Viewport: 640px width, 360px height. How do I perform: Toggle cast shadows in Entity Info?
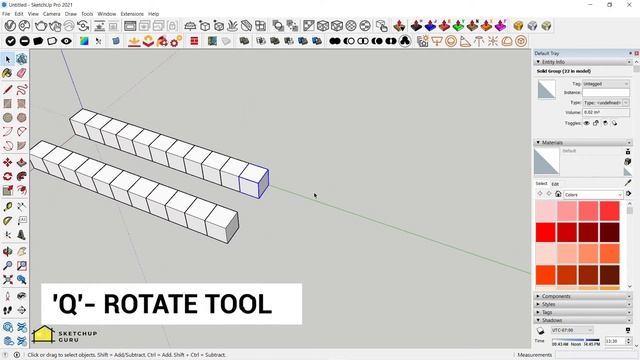pos(614,123)
